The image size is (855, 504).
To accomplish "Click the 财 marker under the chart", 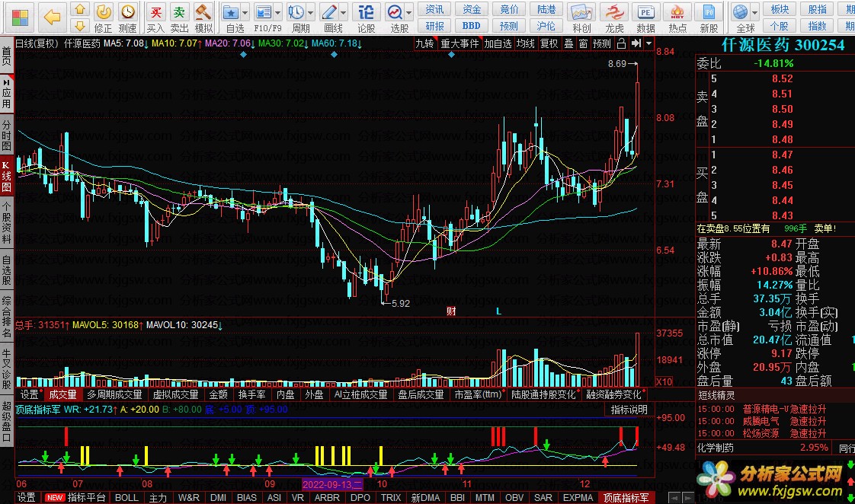I will coord(451,311).
